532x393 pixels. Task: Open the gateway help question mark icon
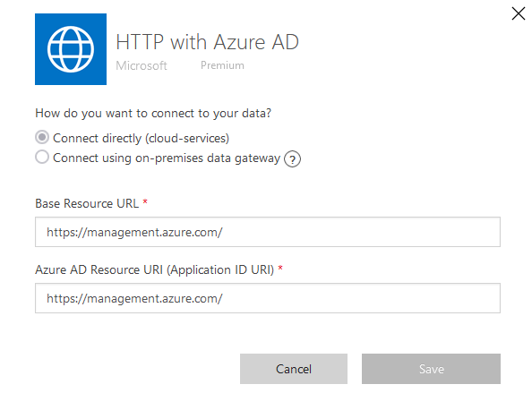click(292, 159)
